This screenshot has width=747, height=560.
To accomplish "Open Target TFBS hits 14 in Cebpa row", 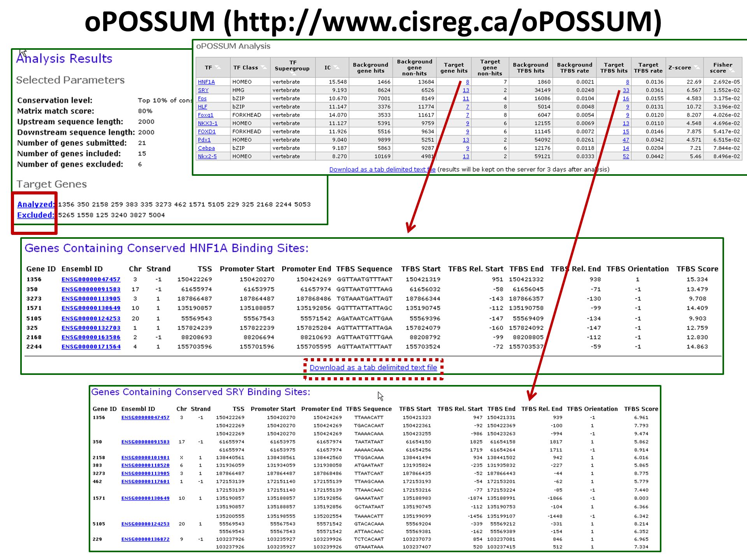I will tap(626, 148).
